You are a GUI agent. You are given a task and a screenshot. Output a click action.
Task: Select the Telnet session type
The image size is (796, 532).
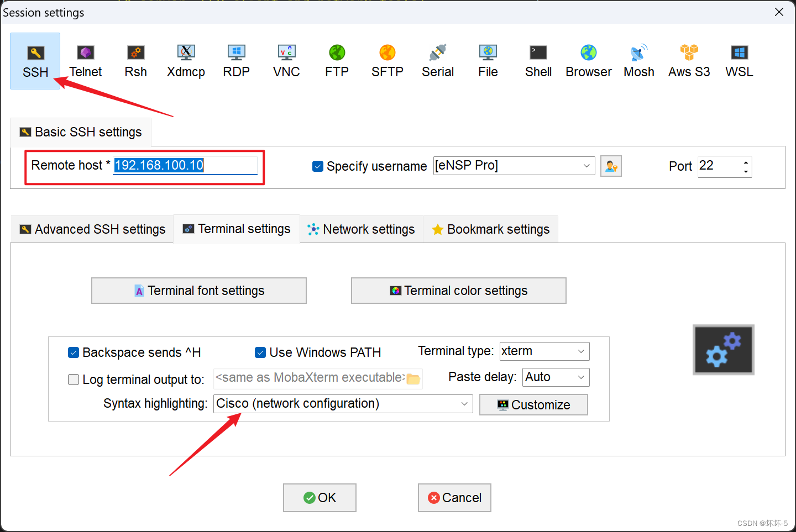coord(85,60)
